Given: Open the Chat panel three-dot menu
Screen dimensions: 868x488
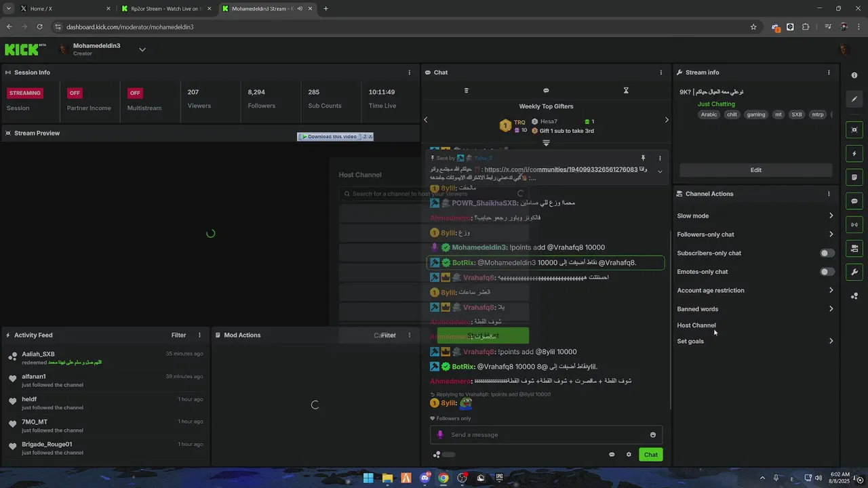Looking at the screenshot, I should tap(661, 73).
